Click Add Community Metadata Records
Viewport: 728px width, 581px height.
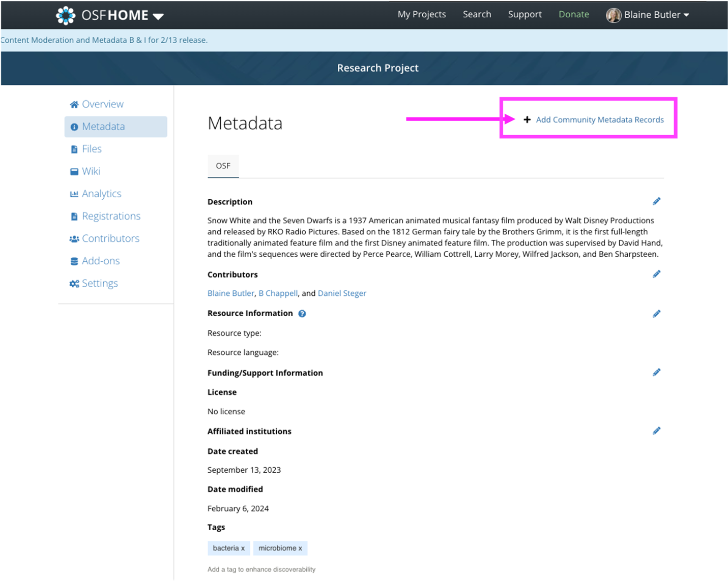[x=600, y=119]
